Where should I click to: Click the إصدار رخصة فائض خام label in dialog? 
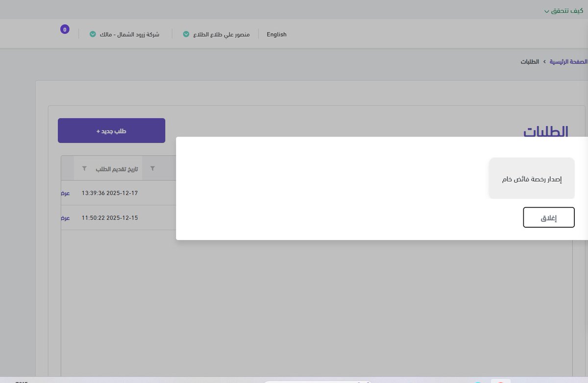tap(532, 179)
